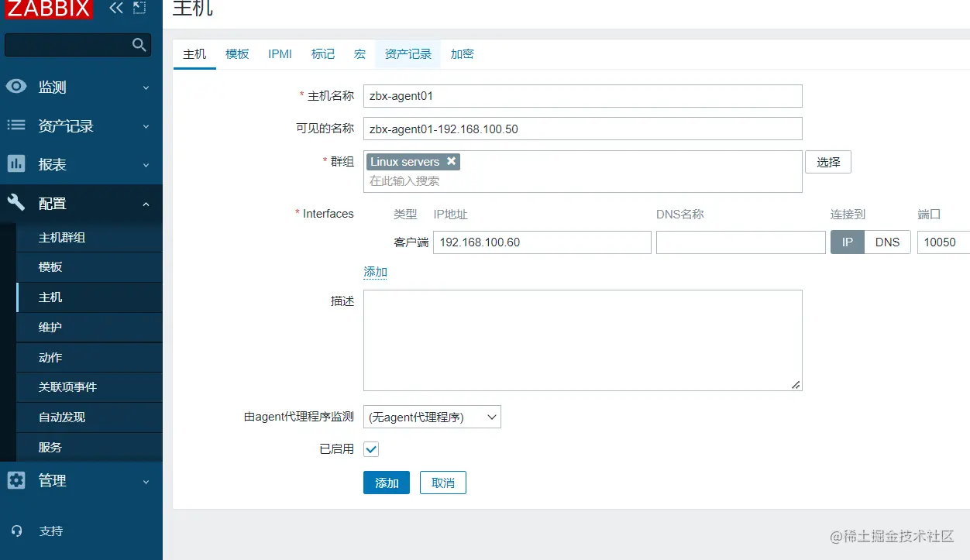Click the 取消 button
The width and height of the screenshot is (970, 560).
[x=443, y=483]
